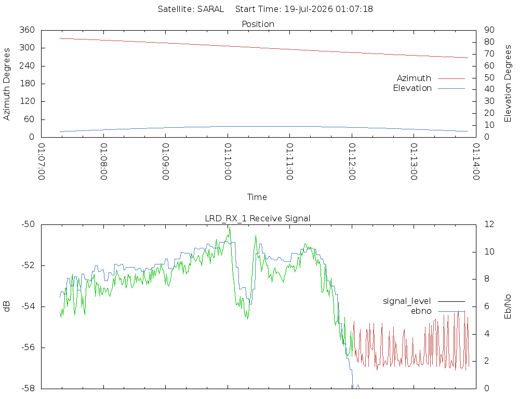Click the 'Elevation Degrees' axis label
The image size is (532, 399).
[x=508, y=84]
